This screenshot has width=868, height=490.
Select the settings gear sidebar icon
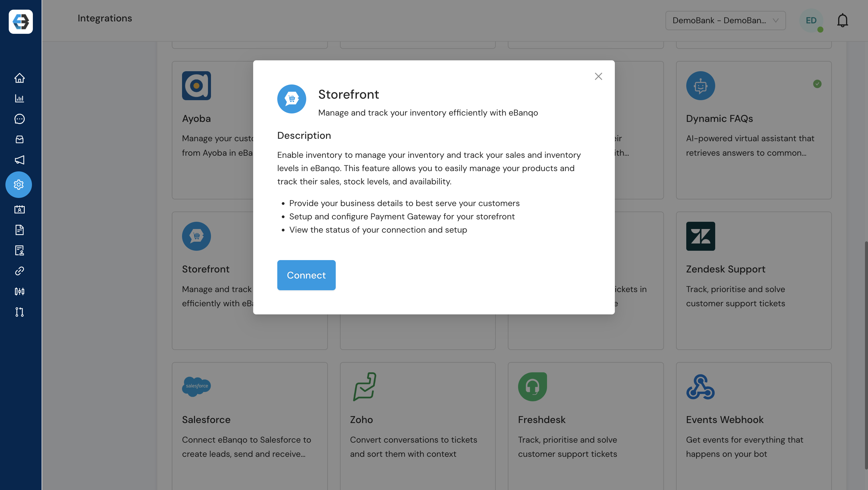(x=18, y=184)
